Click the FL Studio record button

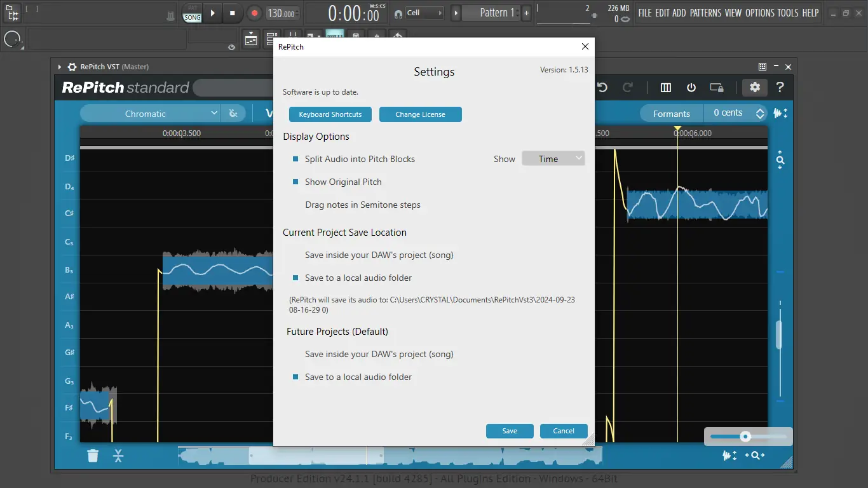254,13
